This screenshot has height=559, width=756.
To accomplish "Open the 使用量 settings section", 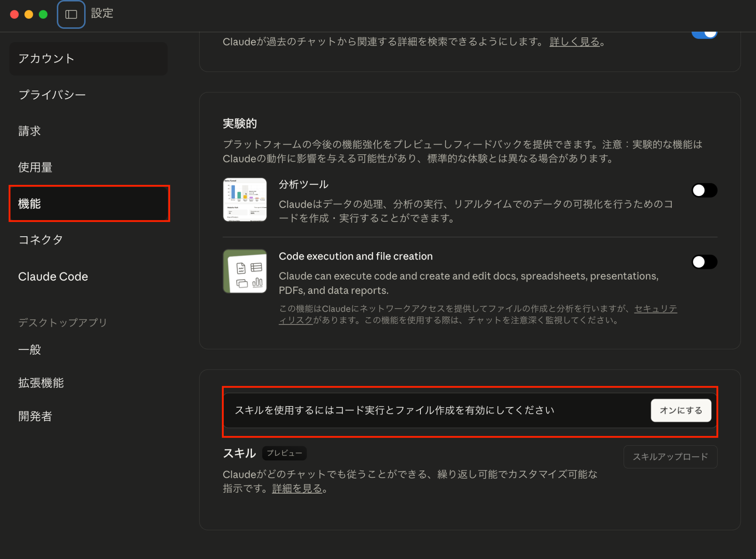I will [35, 168].
